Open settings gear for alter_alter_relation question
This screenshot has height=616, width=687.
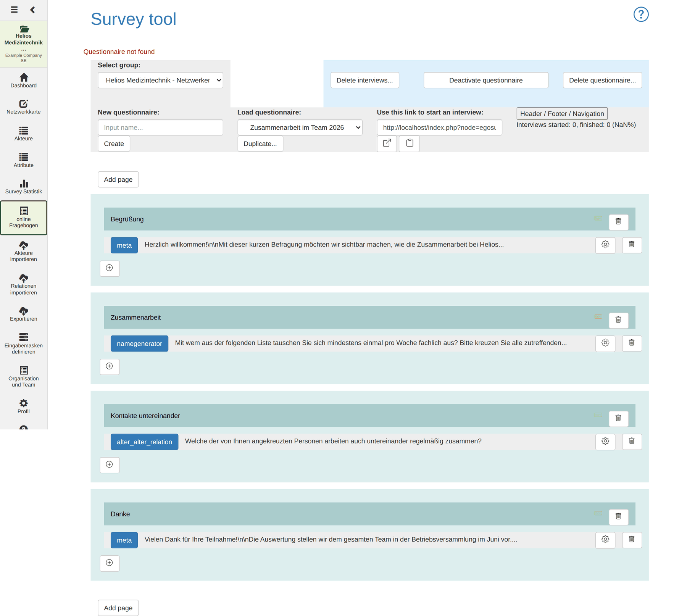(x=605, y=441)
